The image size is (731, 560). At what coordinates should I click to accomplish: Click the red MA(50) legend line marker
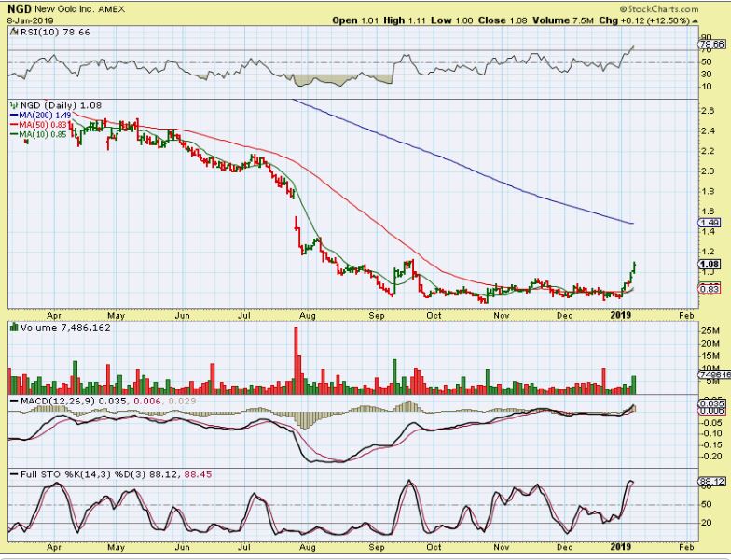pos(13,125)
